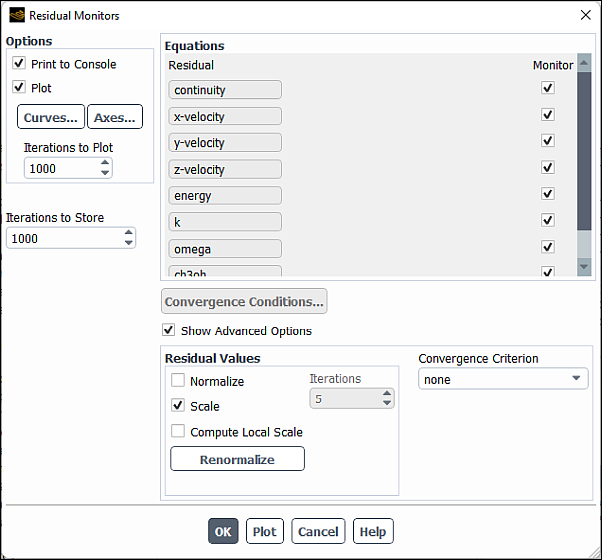The width and height of the screenshot is (602, 560).
Task: Increase the Residual Values Iterations spinner
Action: coord(387,393)
